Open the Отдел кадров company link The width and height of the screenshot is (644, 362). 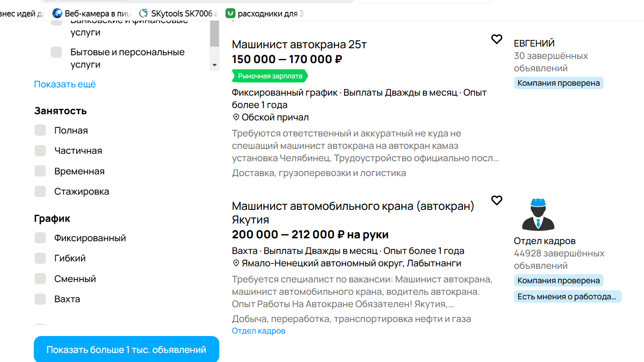259,331
